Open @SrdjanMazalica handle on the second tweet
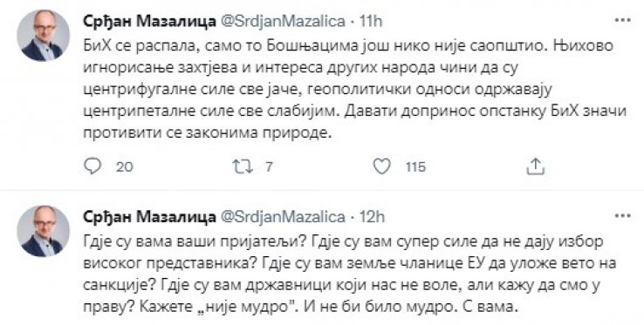 point(283,217)
